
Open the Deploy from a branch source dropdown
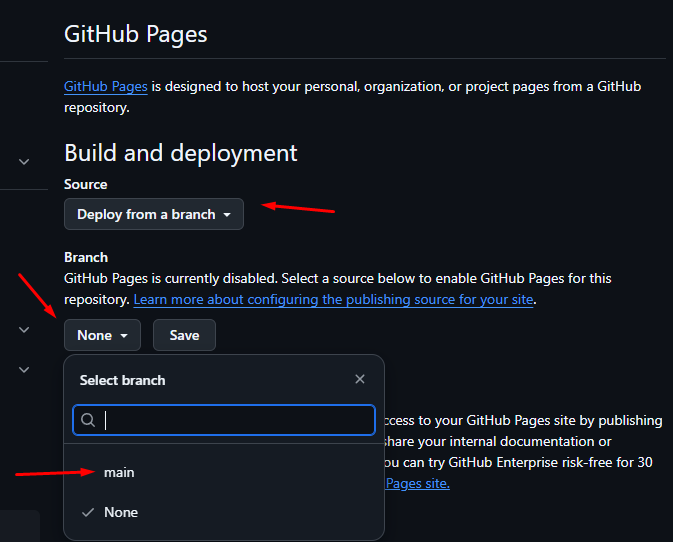(153, 214)
